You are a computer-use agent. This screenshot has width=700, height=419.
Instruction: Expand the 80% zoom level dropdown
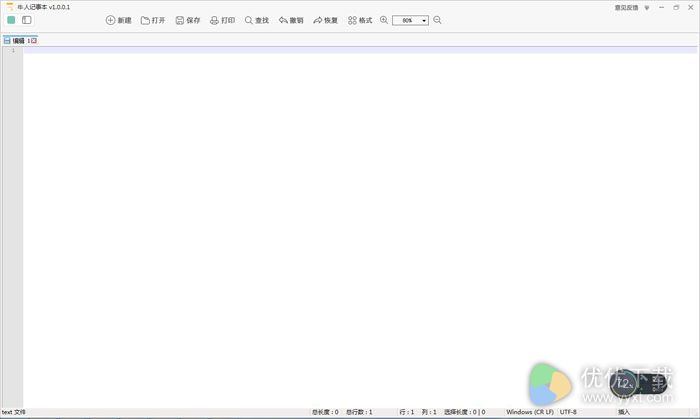[x=424, y=21]
